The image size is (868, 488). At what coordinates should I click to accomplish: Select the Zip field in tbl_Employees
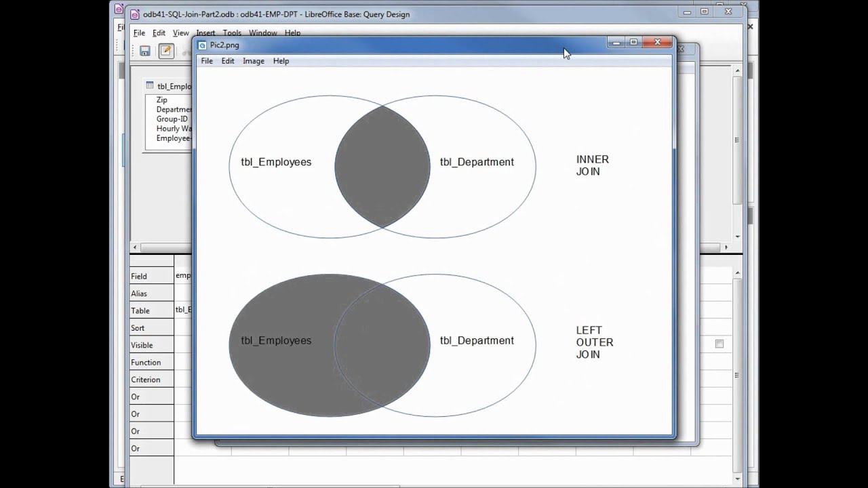[x=161, y=100]
